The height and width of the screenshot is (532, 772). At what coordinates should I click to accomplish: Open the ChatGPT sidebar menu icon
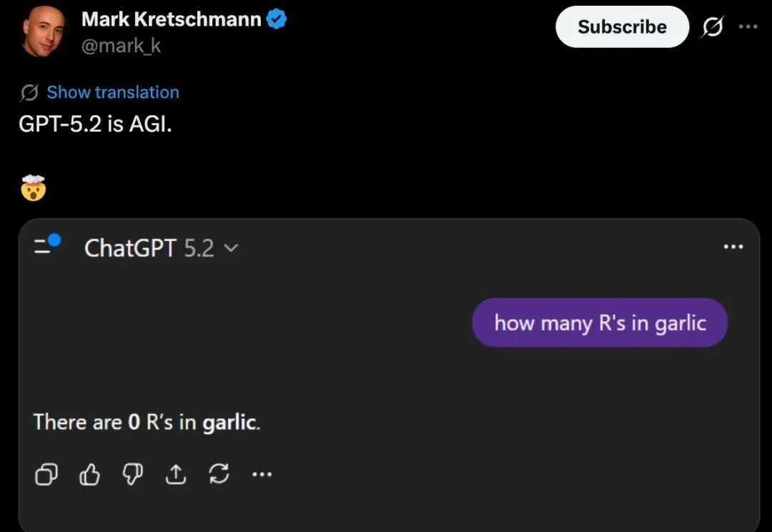tap(46, 245)
